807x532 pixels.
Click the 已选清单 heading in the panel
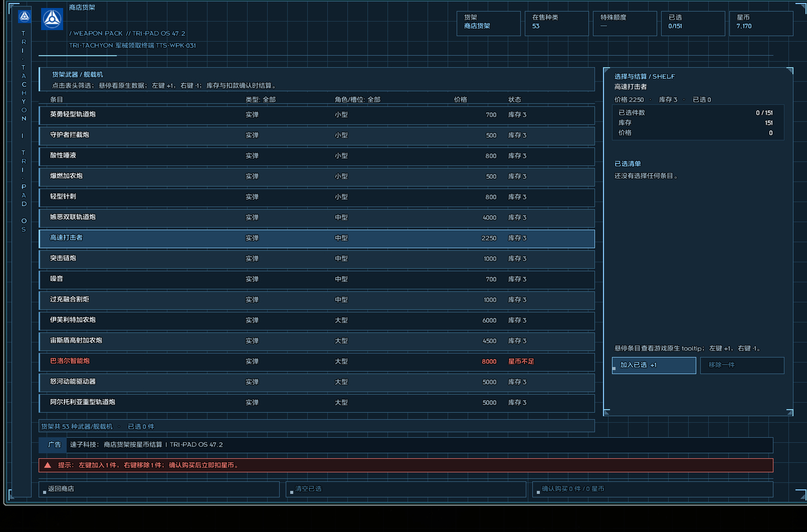(x=628, y=164)
